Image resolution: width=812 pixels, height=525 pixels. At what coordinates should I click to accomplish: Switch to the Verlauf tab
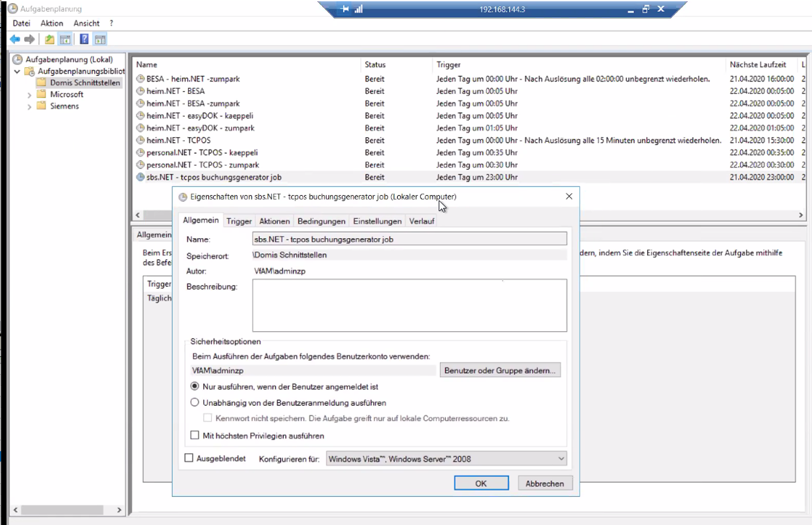point(422,222)
